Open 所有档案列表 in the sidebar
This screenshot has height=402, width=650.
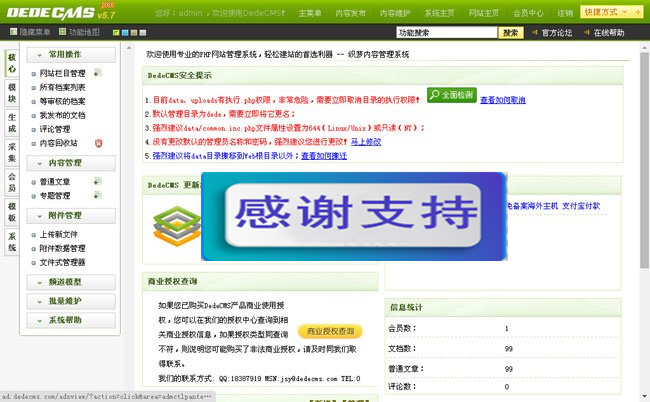coord(62,87)
